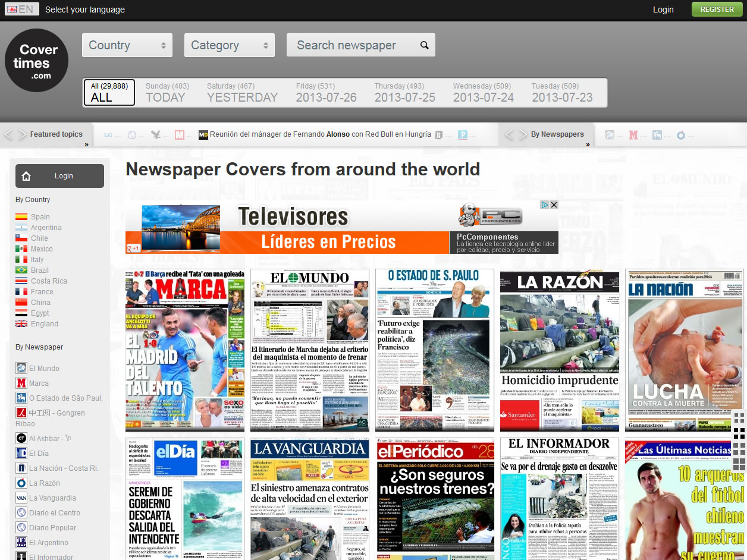Select the Costa Rica flag icon

point(21,281)
